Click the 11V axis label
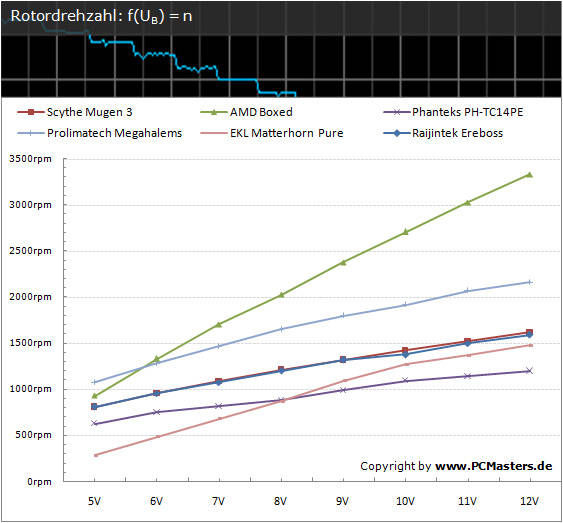 coord(467,501)
